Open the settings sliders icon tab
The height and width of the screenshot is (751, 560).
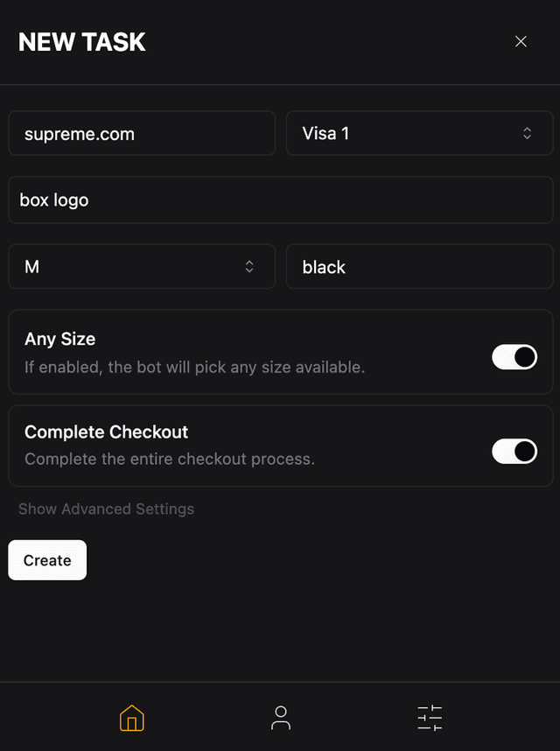430,718
